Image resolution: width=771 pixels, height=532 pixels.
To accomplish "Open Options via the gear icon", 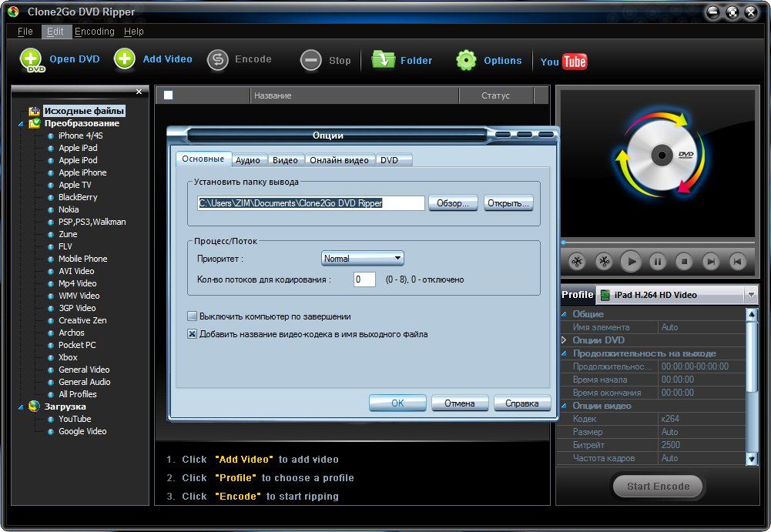I will (x=466, y=61).
